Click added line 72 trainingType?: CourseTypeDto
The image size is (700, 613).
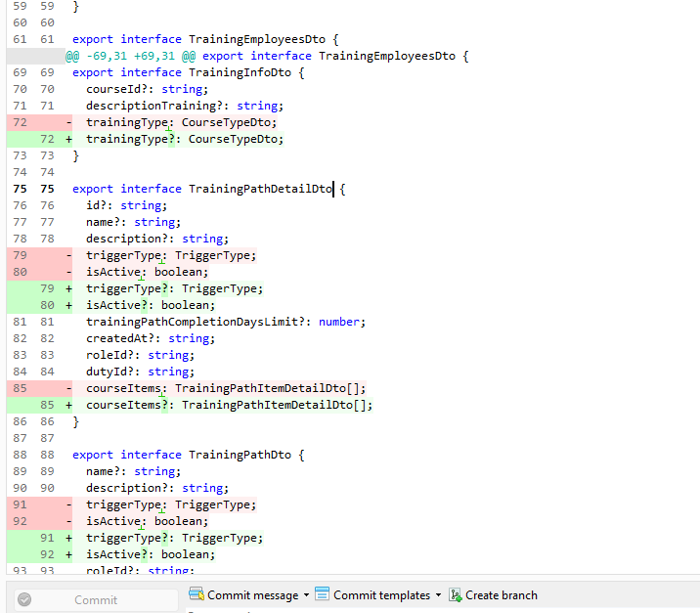pyautogui.click(x=184, y=139)
